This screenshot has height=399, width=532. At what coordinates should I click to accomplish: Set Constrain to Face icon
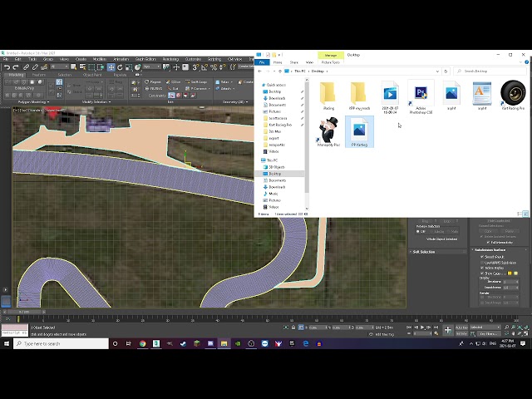185,96
